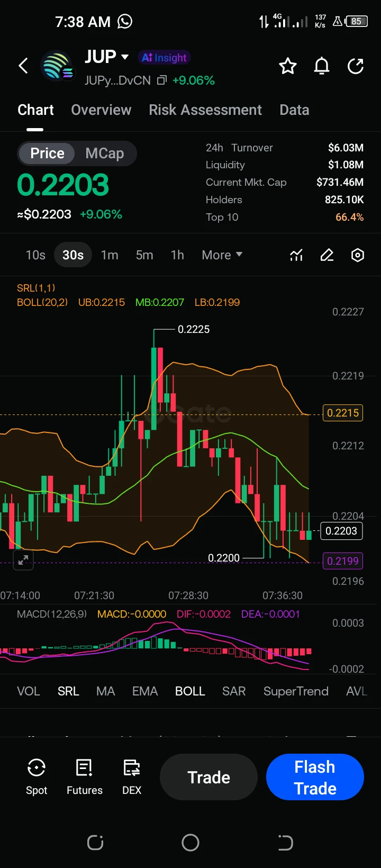The height and width of the screenshot is (868, 381).
Task: Select the 30s timeframe
Action: (73, 255)
